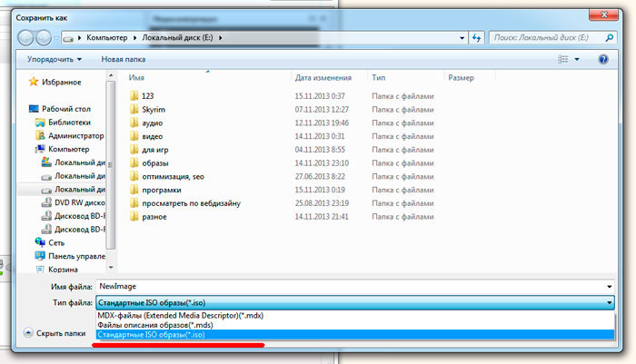636x364 pixels.
Task: Click the Новая папка button
Action: pos(124,59)
